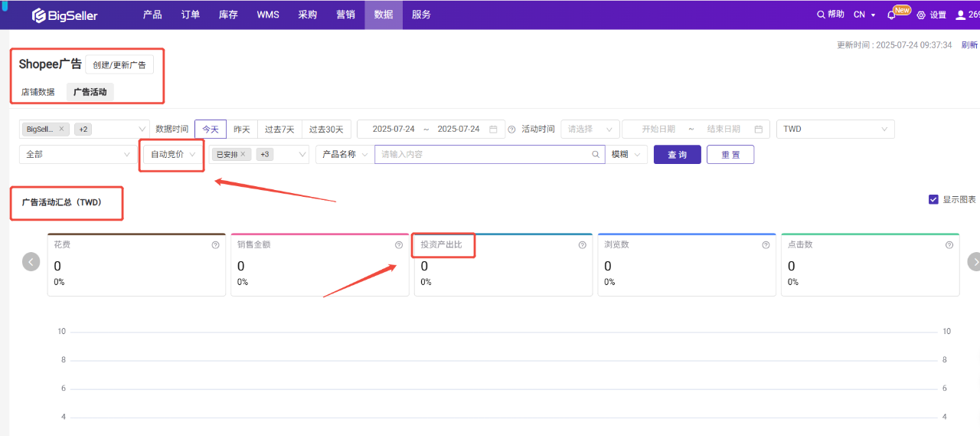
Task: Click the 查询 button
Action: [677, 155]
